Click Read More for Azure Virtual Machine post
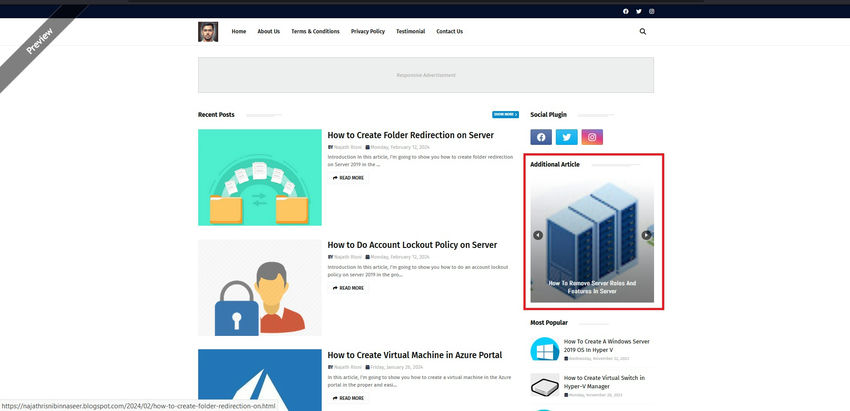The height and width of the screenshot is (411, 850). click(349, 398)
